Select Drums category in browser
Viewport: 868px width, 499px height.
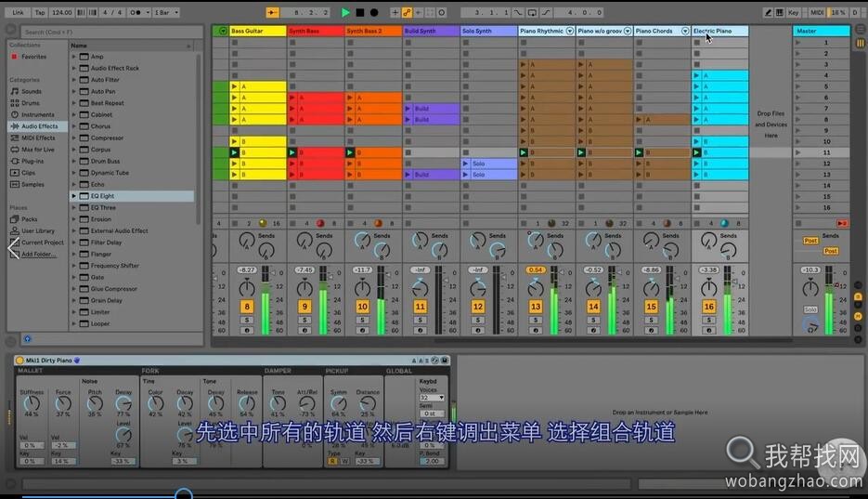[x=31, y=103]
